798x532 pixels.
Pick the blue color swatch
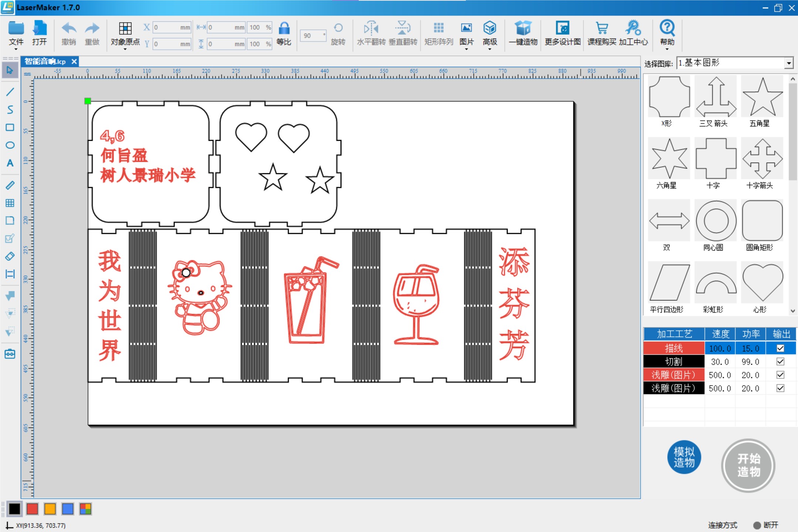pyautogui.click(x=68, y=509)
